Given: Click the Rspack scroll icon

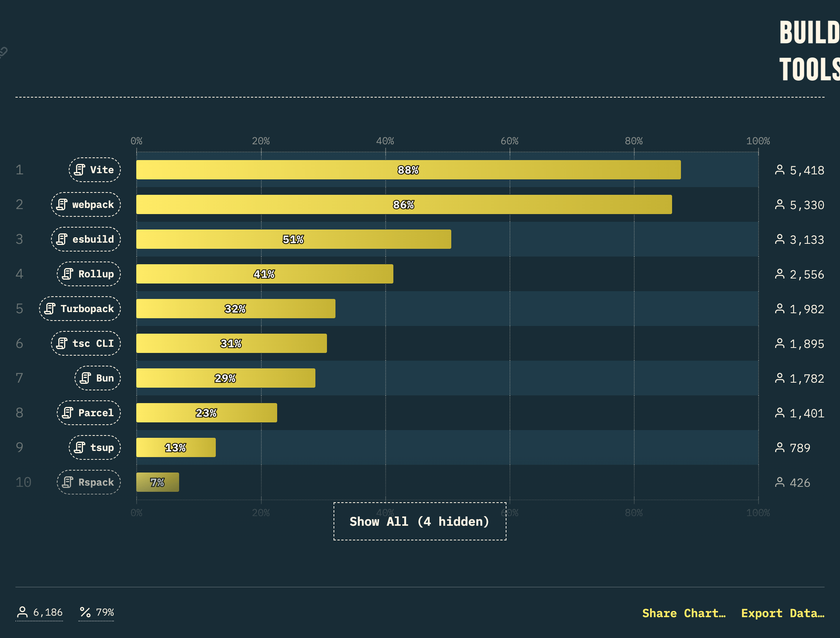Looking at the screenshot, I should tap(68, 482).
